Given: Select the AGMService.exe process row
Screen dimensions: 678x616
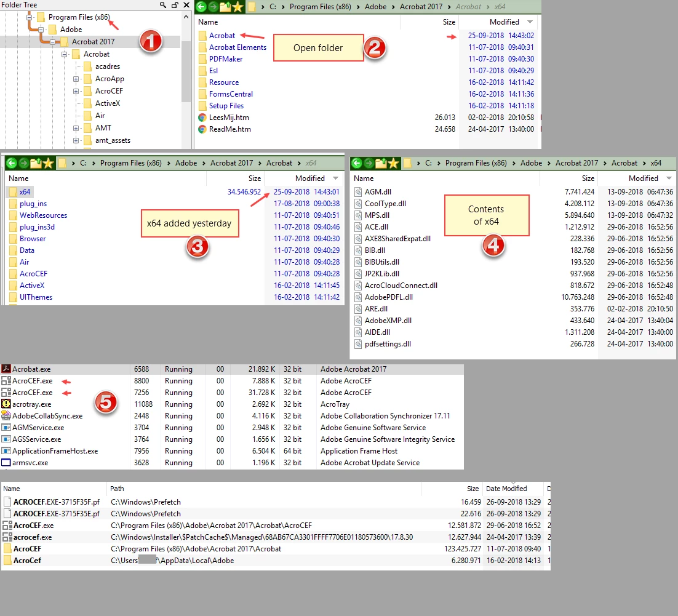Looking at the screenshot, I should click(x=232, y=428).
